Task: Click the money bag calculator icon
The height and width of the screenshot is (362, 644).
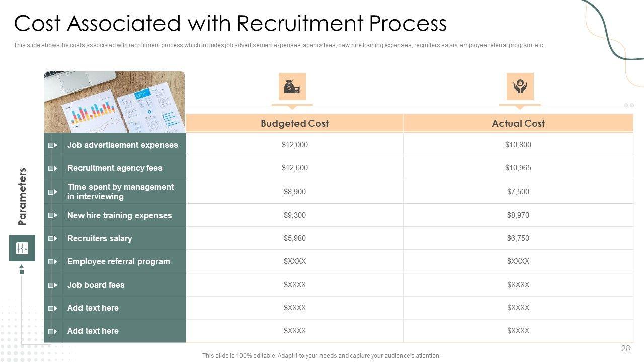Action: click(292, 87)
